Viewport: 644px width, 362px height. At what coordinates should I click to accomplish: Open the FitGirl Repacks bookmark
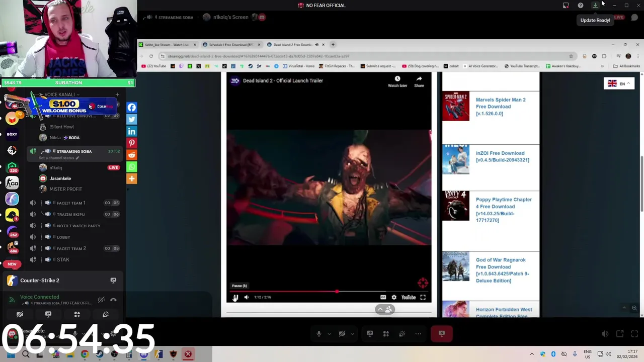[x=337, y=66]
